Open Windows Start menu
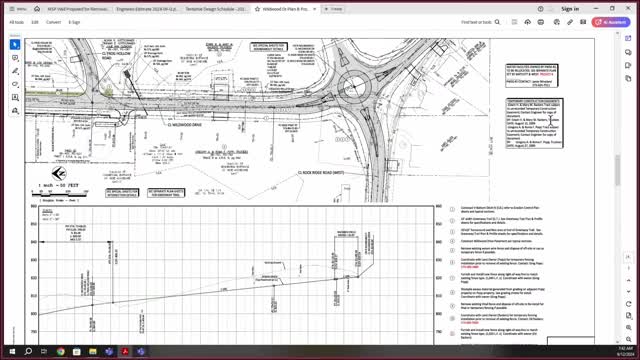Viewport: 640px width, 360px height. [12, 351]
